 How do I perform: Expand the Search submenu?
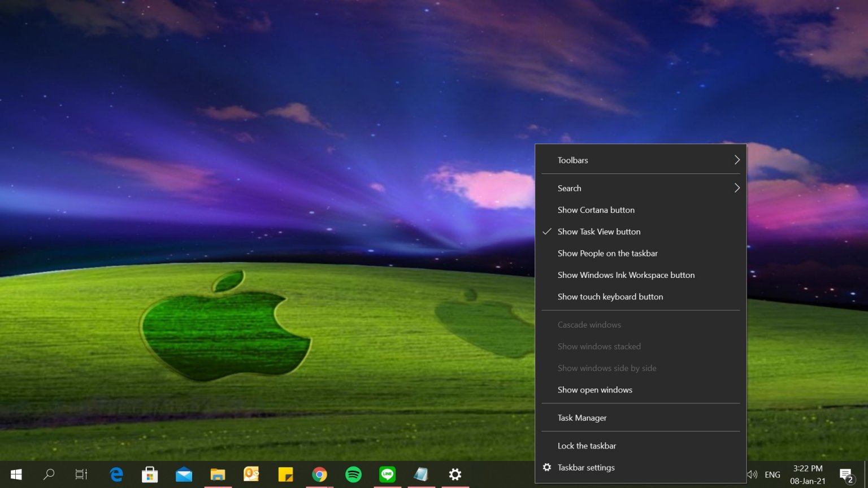[569, 188]
